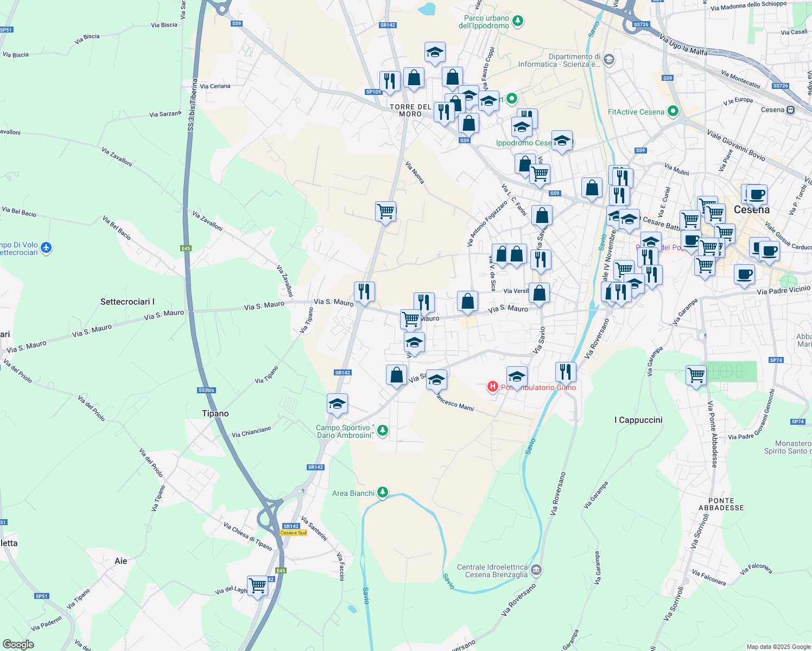Select the lone shopping cart marker along SR142 north
812x651 pixels.
coord(385,211)
